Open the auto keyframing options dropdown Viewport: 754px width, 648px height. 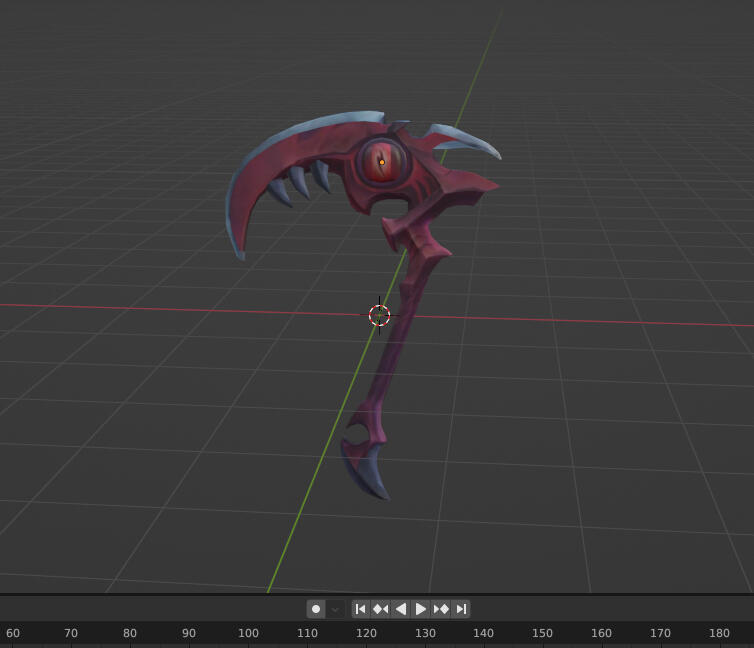(335, 609)
